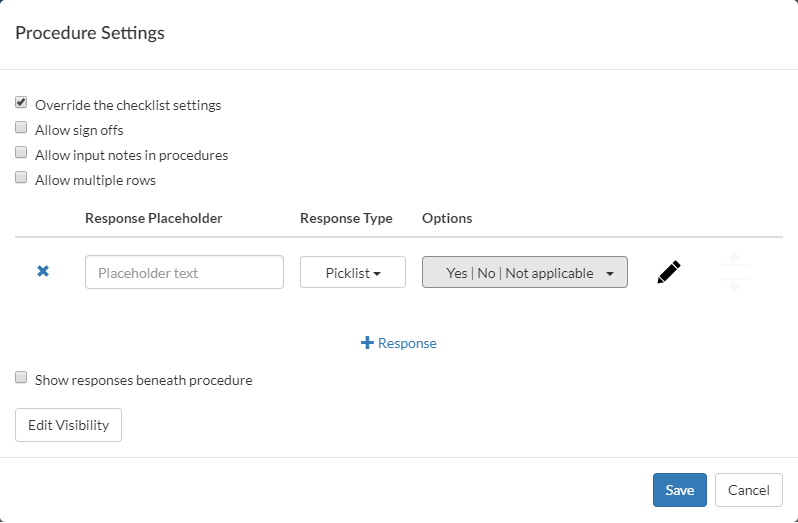This screenshot has height=523, width=798.
Task: Add a new response via the Response link
Action: pos(407,343)
